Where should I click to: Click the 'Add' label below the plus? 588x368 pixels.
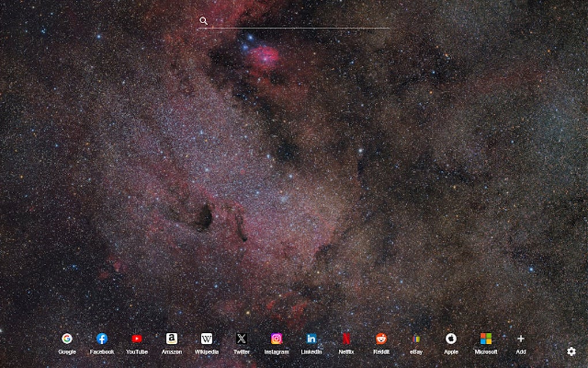[521, 352]
